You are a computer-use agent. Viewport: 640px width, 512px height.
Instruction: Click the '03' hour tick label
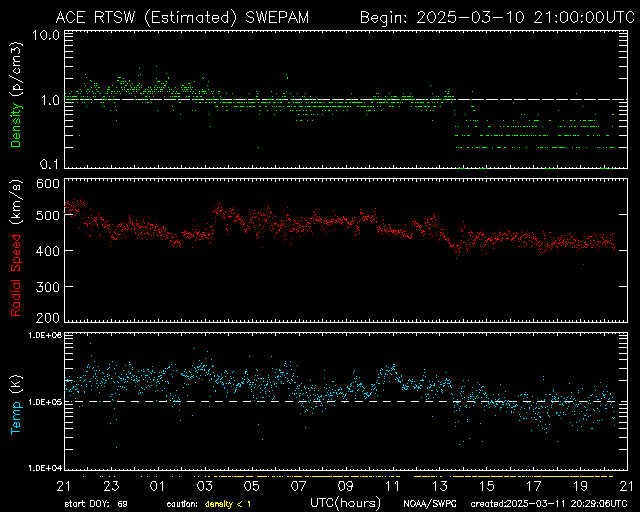204,486
